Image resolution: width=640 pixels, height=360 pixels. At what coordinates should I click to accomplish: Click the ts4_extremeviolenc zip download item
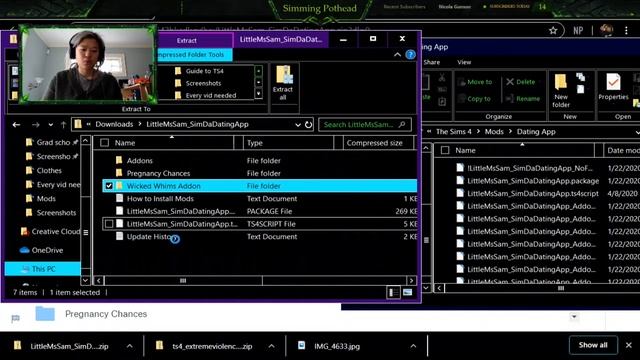click(212, 346)
